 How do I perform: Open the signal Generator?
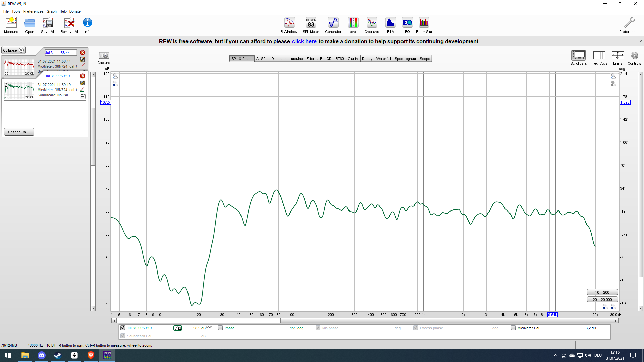tap(333, 25)
